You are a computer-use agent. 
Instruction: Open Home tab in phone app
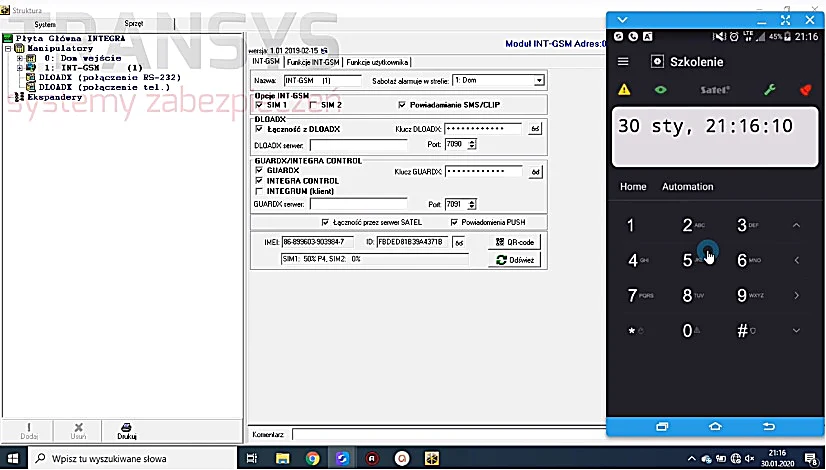(633, 187)
